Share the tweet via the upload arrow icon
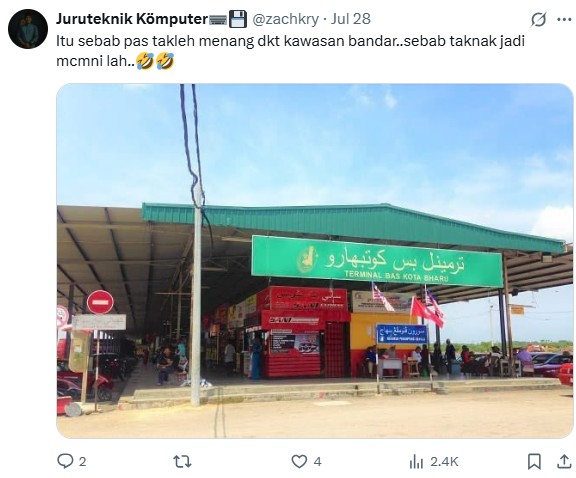576x478 pixels. point(564,461)
